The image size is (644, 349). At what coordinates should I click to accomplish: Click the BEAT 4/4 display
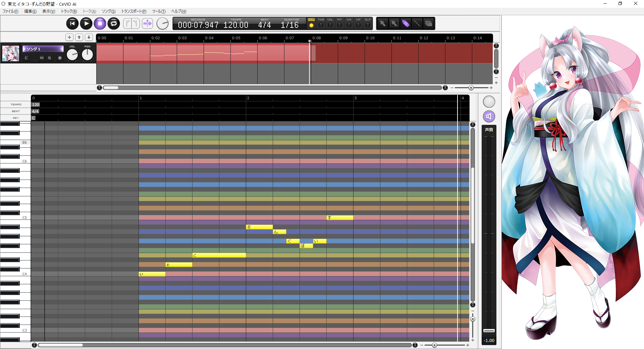[265, 25]
